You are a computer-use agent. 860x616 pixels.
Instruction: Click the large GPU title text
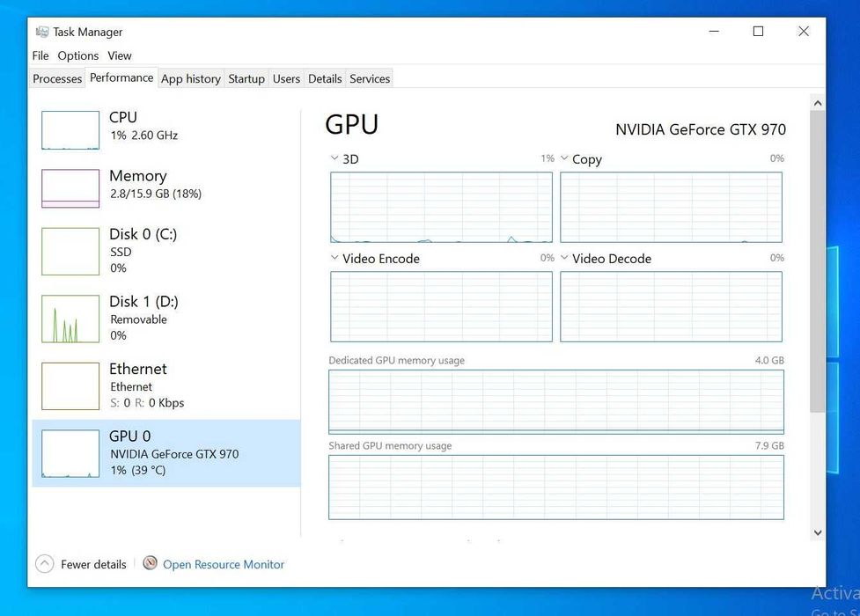(x=351, y=124)
